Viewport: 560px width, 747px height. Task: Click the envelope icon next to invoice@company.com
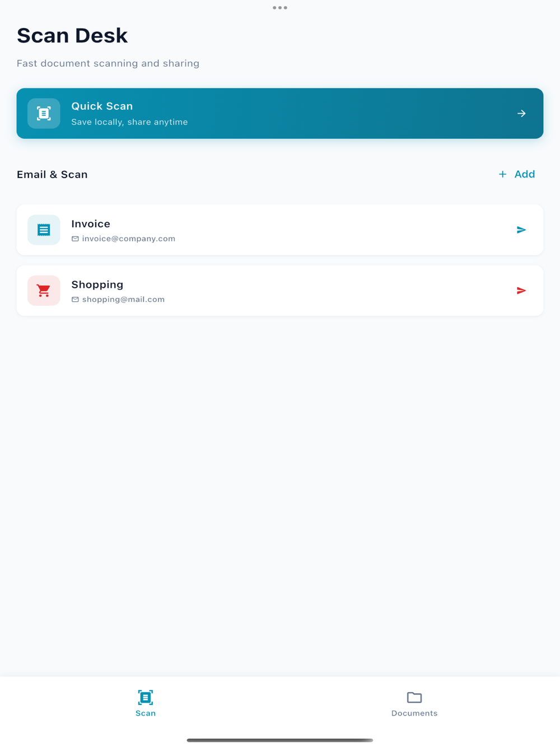coord(75,239)
